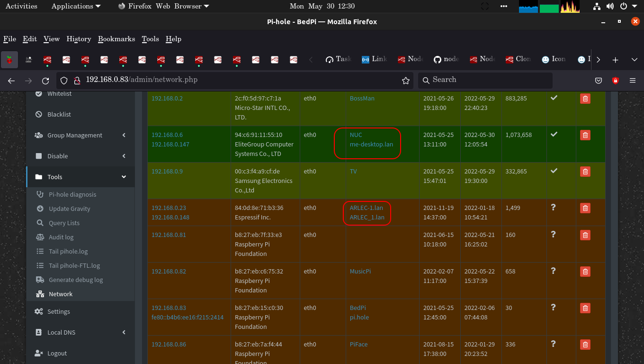Expand the Group Management submenu
Viewport: 644px width, 364px height.
pos(80,135)
